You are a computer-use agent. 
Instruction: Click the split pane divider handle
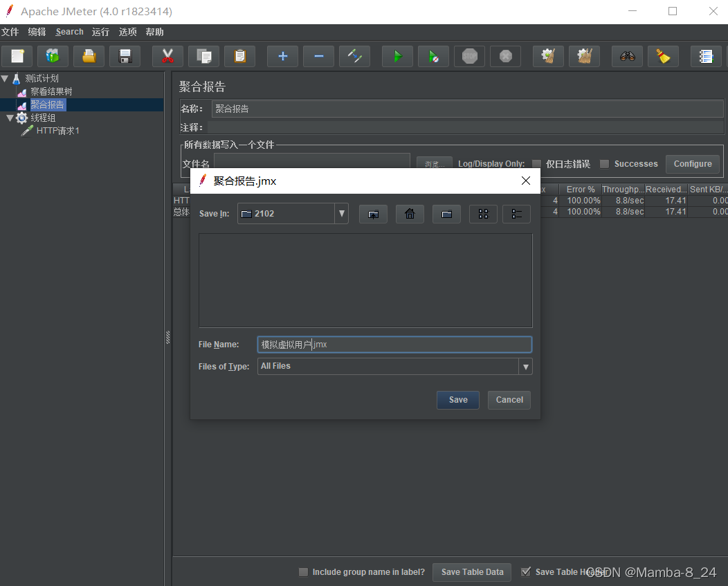167,337
